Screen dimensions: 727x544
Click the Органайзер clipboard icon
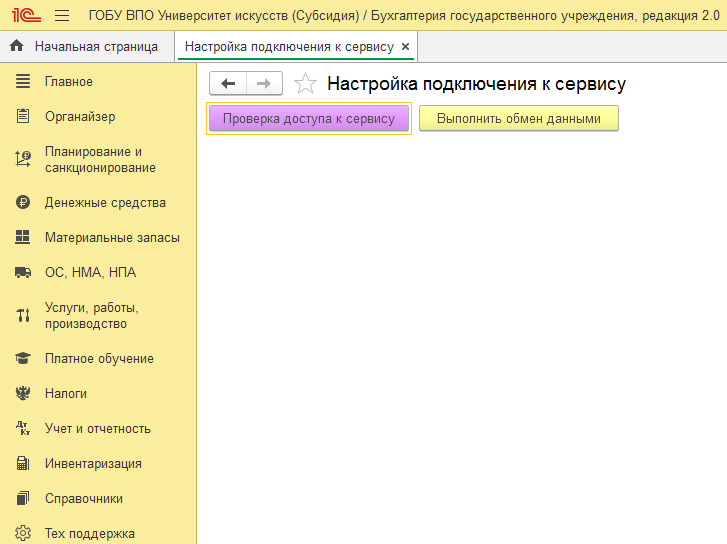23,116
